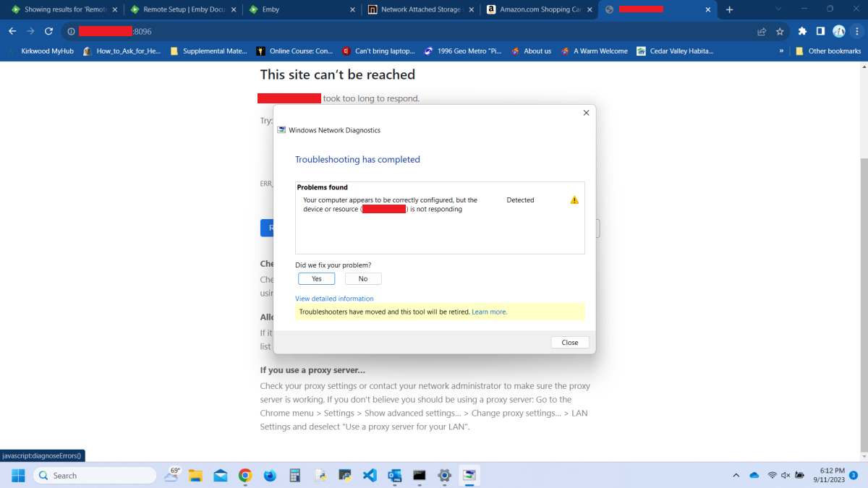This screenshot has height=488, width=868.
Task: Click the Chrome taskbar icon
Action: pos(245,475)
